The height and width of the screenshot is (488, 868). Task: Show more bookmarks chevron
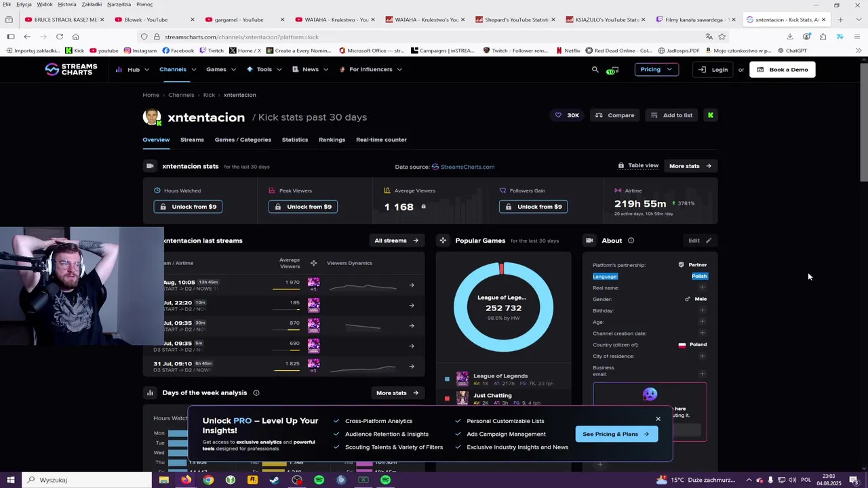pos(859,50)
